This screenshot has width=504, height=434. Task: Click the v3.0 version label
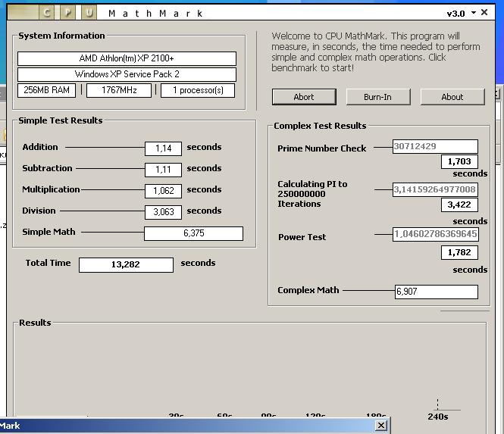click(x=455, y=14)
